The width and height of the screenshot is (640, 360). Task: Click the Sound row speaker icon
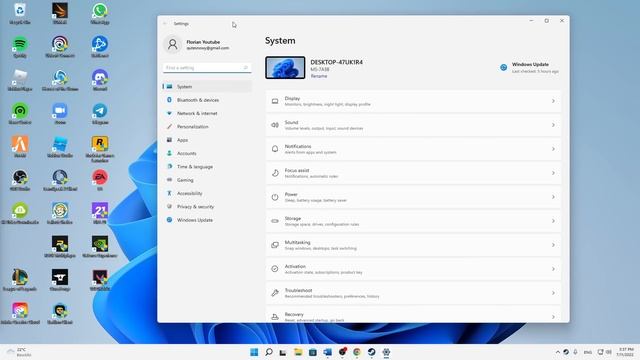[x=275, y=125]
